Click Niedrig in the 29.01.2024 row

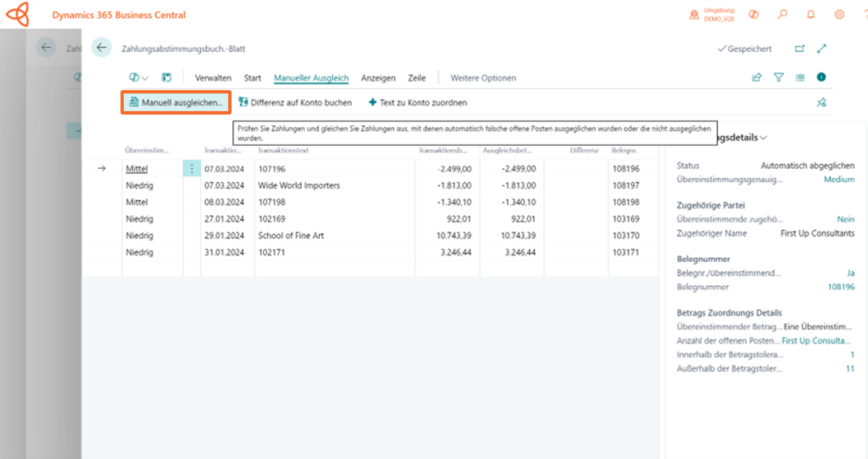140,236
